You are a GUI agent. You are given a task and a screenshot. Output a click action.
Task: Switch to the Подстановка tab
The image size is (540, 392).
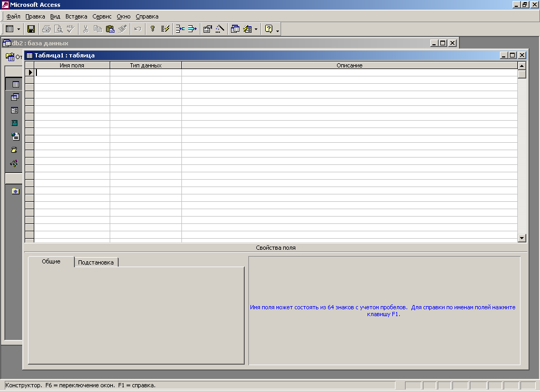pyautogui.click(x=96, y=262)
